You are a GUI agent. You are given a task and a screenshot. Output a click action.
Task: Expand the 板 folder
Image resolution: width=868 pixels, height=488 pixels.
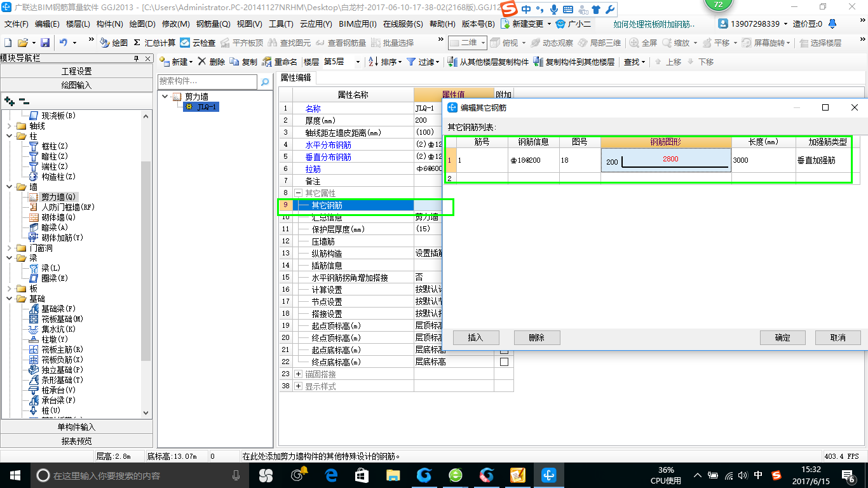[9, 288]
